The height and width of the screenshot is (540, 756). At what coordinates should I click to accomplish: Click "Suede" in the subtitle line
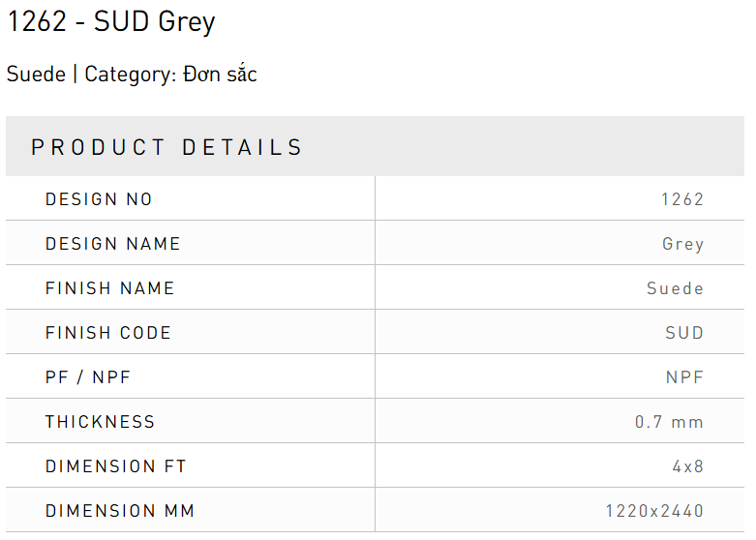[x=36, y=75]
